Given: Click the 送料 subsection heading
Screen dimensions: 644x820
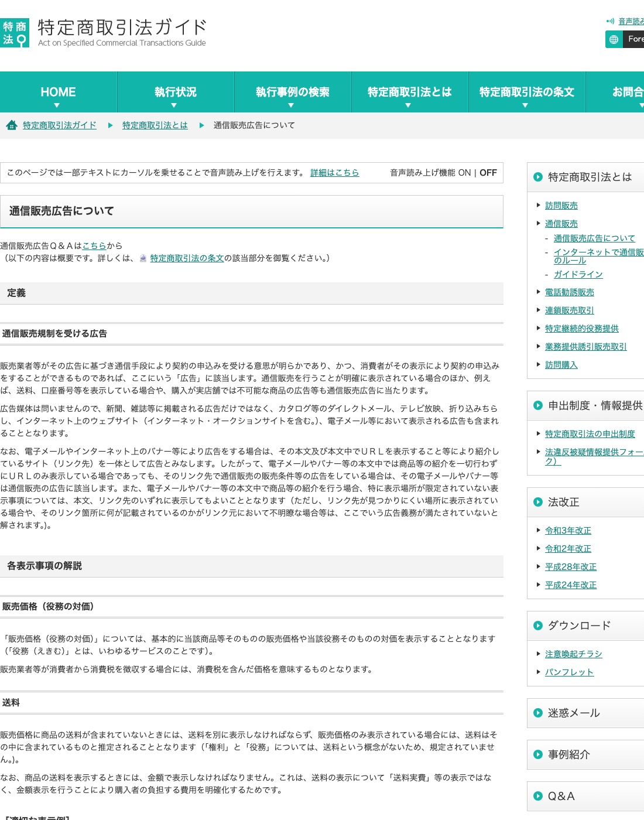Looking at the screenshot, I should pyautogui.click(x=11, y=702).
